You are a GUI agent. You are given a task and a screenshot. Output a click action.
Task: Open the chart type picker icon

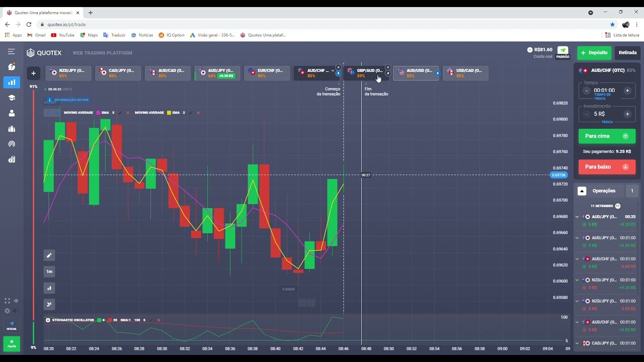(x=49, y=288)
